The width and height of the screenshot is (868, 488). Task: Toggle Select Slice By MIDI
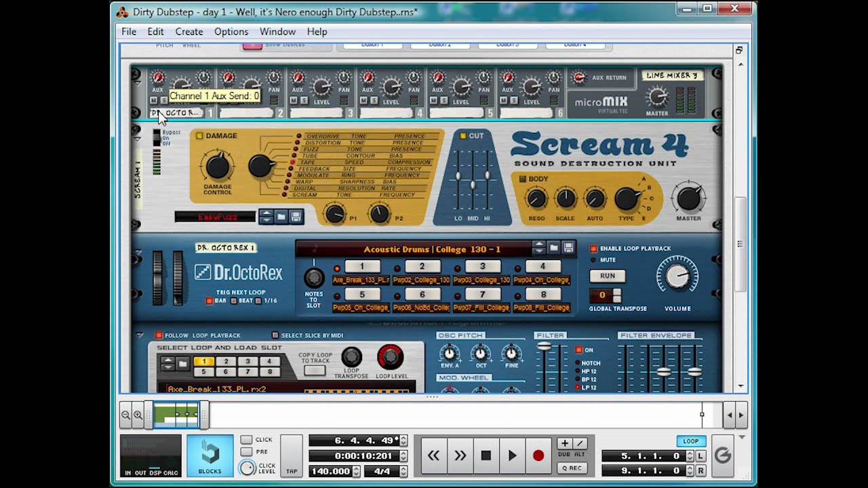[x=275, y=335]
